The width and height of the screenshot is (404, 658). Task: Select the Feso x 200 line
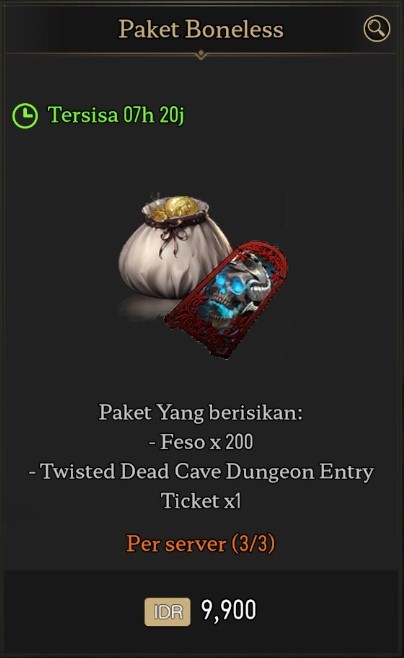(x=201, y=442)
